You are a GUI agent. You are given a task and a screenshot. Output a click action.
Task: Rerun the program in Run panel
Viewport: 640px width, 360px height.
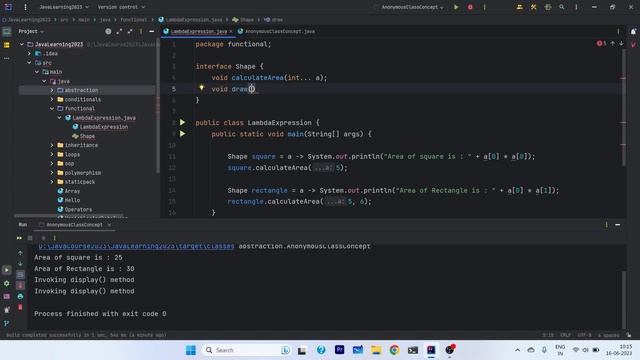pos(19,238)
